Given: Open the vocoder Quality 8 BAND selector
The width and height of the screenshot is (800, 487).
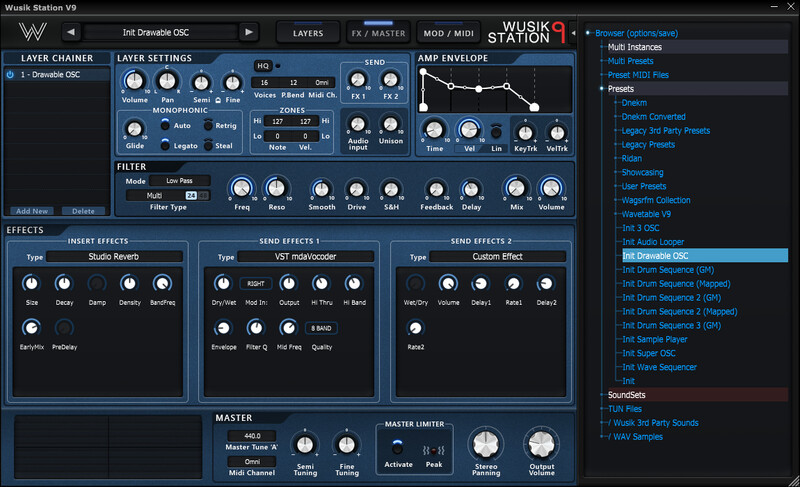Looking at the screenshot, I should [321, 328].
